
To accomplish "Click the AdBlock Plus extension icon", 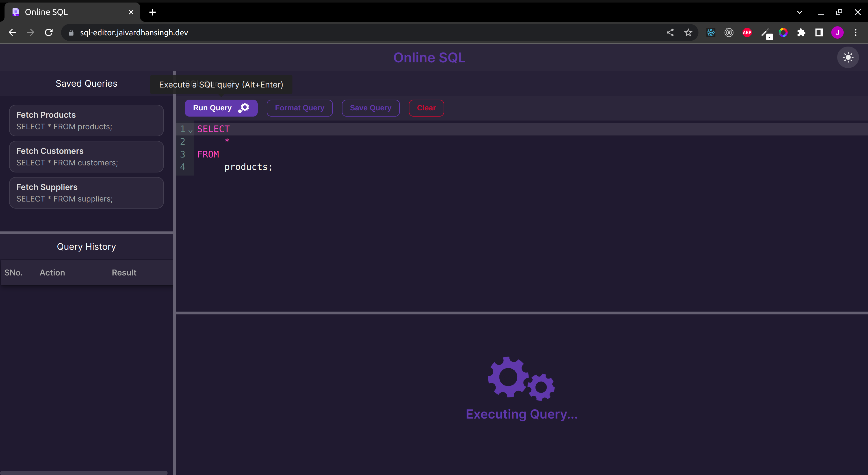I will [747, 33].
